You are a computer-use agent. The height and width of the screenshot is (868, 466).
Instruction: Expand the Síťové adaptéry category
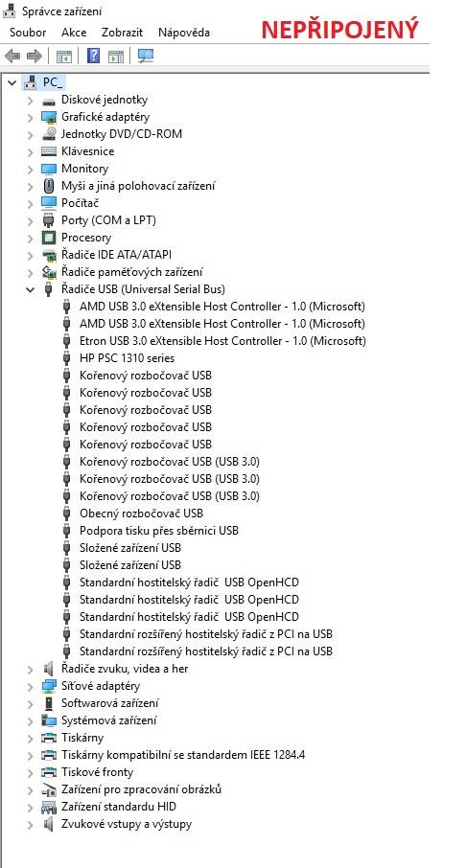coord(30,686)
